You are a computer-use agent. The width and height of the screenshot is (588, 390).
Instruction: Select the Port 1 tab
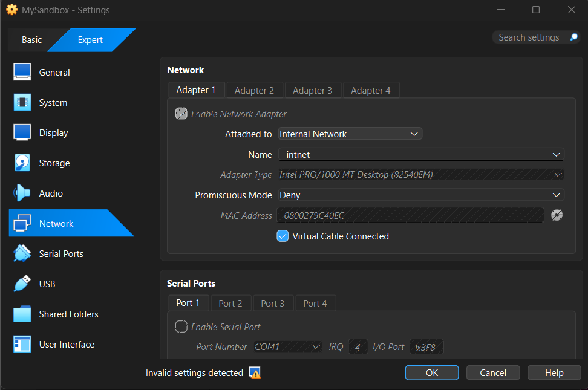[188, 302]
